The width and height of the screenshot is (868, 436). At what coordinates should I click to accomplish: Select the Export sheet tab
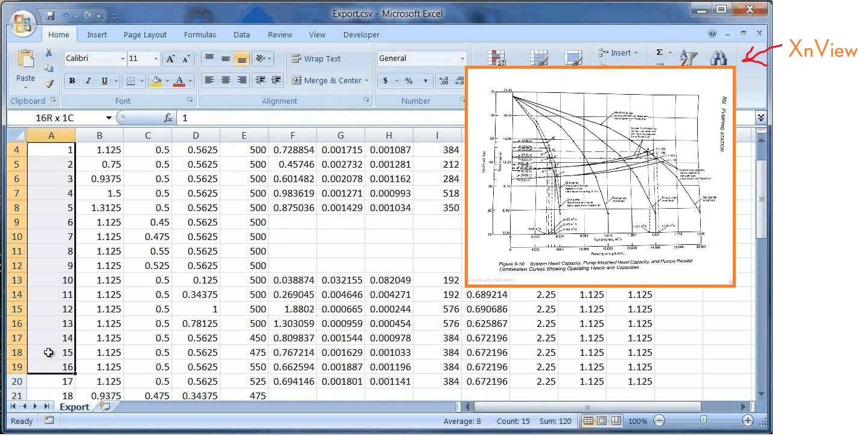(x=74, y=407)
